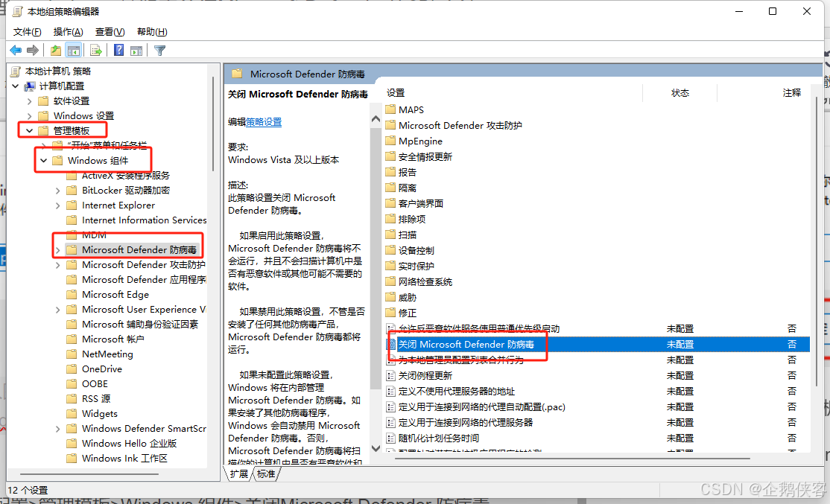Sort by the 注释 column header
830x504 pixels.
tap(792, 92)
